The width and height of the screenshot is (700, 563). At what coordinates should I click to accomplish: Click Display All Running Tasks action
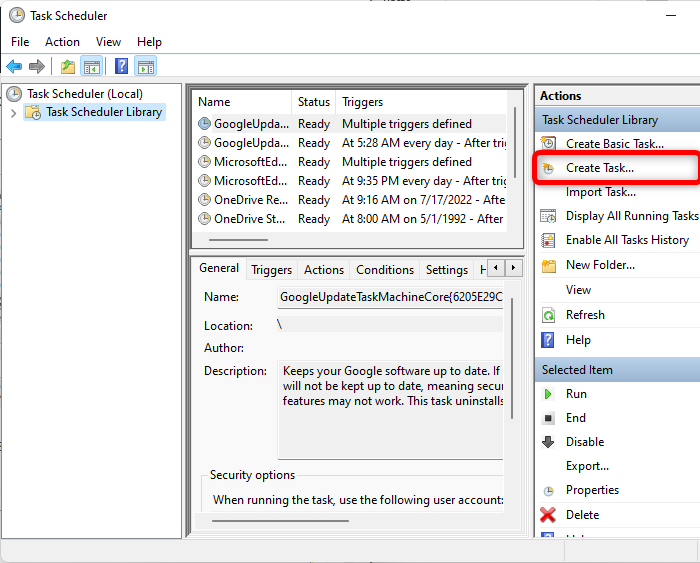tap(632, 216)
